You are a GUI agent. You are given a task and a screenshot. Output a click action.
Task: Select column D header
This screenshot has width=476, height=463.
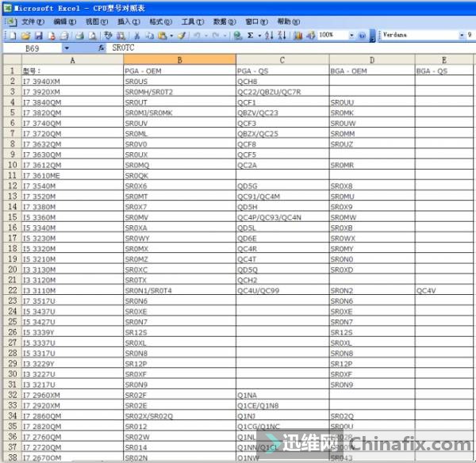coord(372,60)
